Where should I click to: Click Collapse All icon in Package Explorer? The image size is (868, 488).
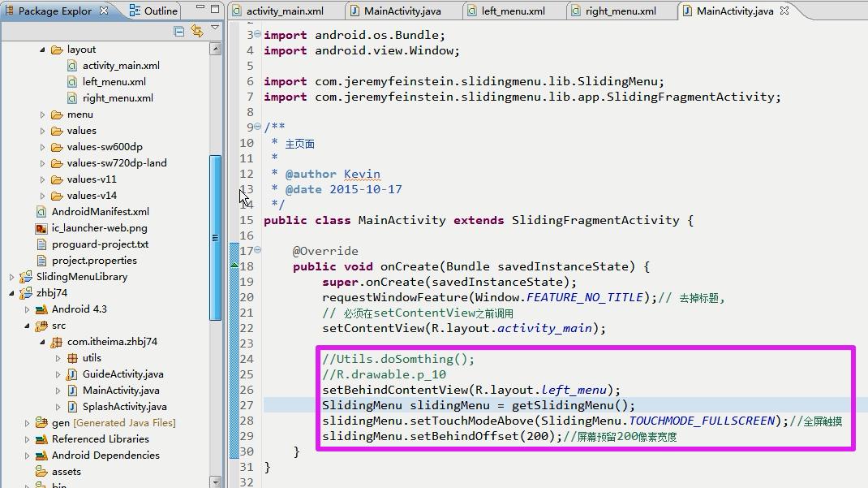(179, 31)
